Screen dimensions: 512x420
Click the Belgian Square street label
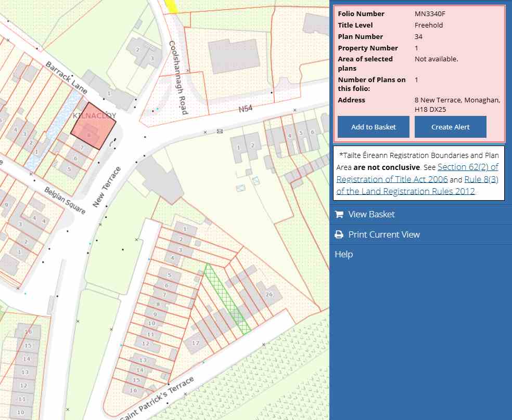point(65,200)
